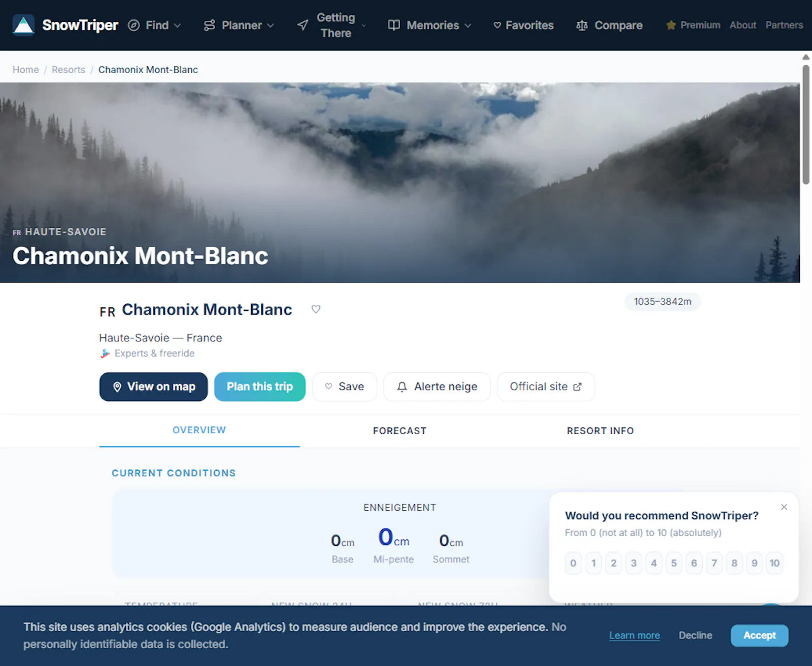Open the Planner menu
This screenshot has height=666, width=812.
tap(239, 25)
